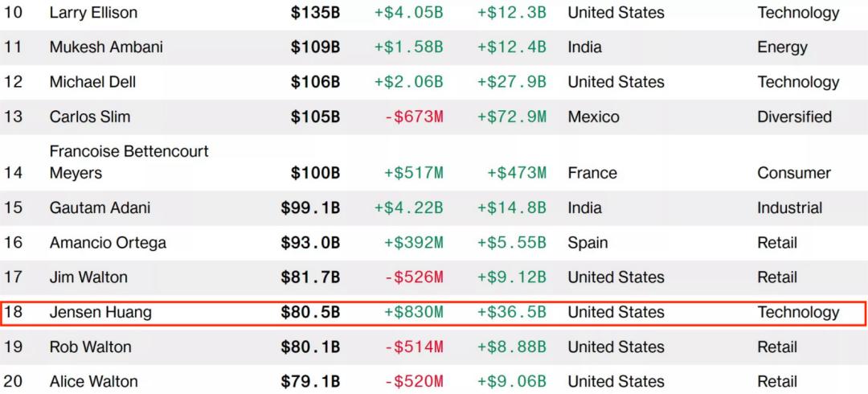Viewport: 868px width, 394px height.
Task: Select Jim Walton's name
Action: pyautogui.click(x=88, y=277)
